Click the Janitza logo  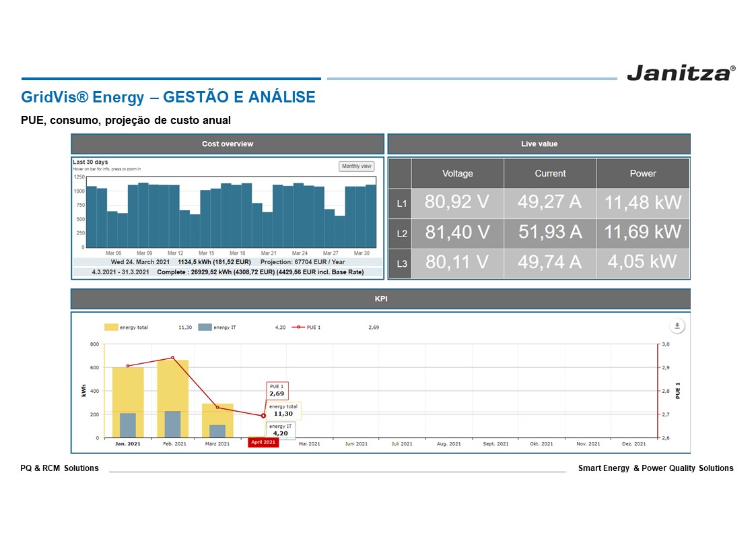pos(681,73)
